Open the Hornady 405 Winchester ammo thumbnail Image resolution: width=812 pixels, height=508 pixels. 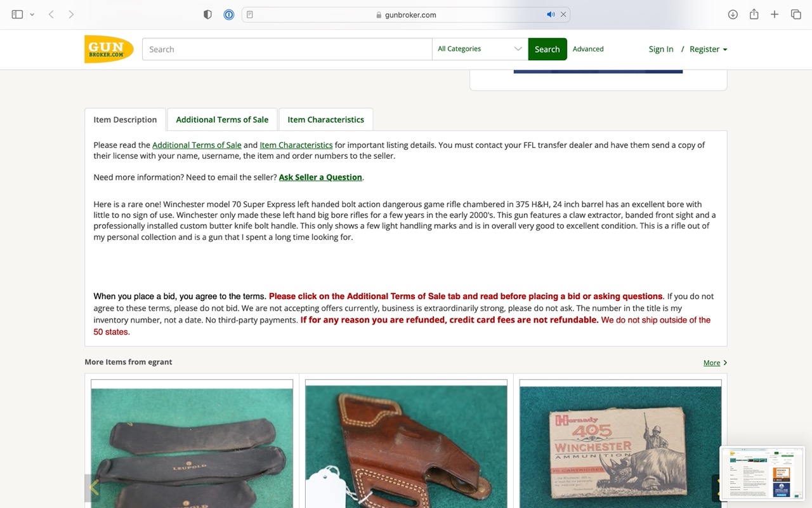(620, 444)
